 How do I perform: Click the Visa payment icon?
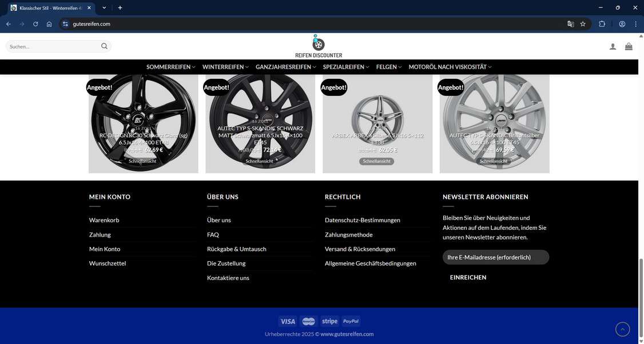(x=288, y=321)
